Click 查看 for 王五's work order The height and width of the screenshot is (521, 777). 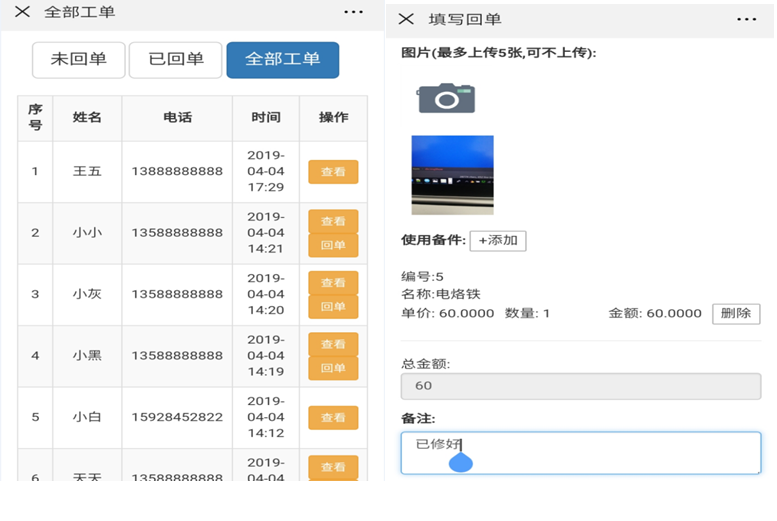pyautogui.click(x=333, y=172)
